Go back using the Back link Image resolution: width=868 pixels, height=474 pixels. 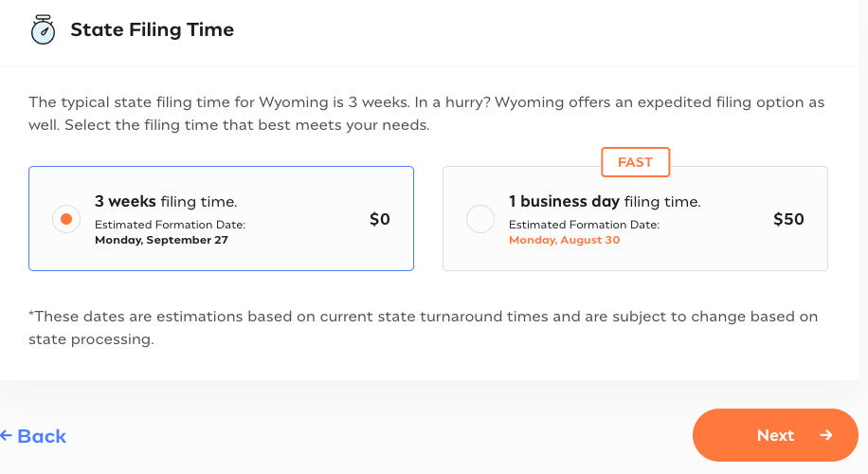point(41,436)
